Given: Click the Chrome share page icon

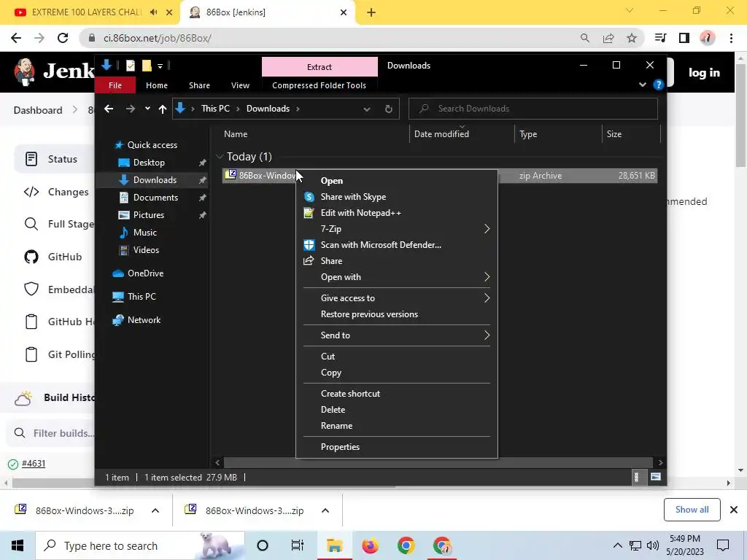Looking at the screenshot, I should (x=608, y=38).
